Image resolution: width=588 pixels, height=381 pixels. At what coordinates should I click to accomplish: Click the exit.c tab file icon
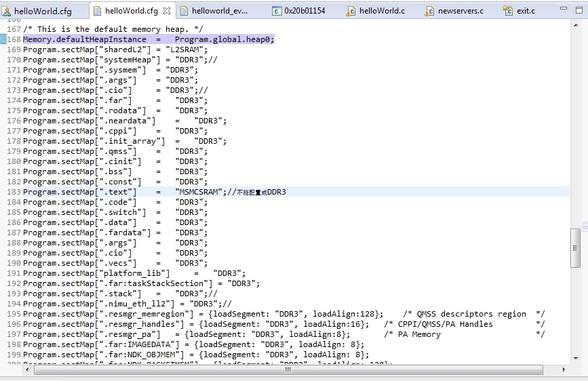point(508,12)
